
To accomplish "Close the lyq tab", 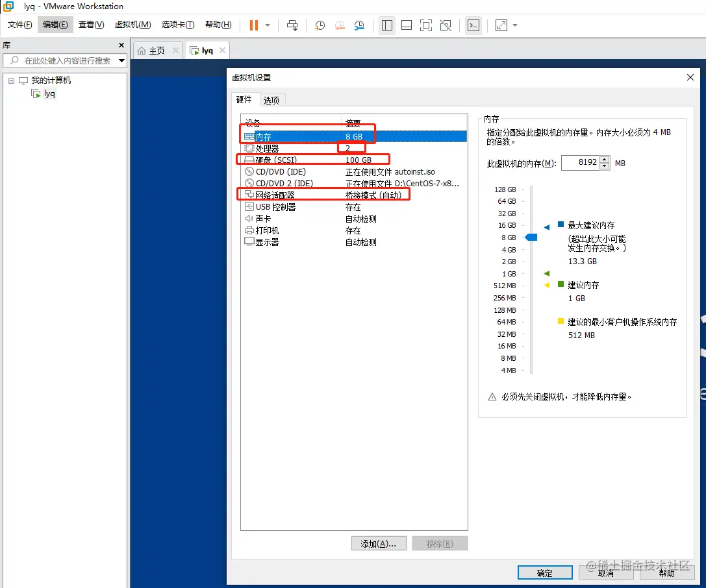I will 222,51.
